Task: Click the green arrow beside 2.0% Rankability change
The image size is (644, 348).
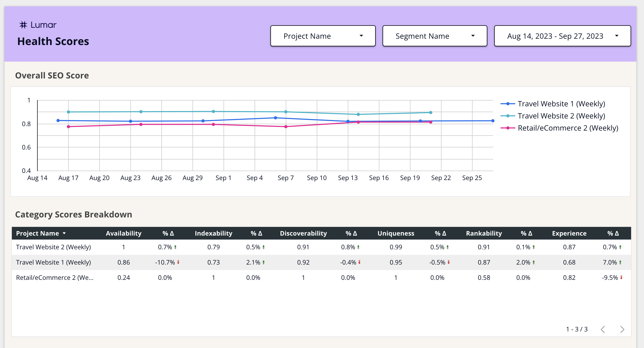Action: coord(534,262)
